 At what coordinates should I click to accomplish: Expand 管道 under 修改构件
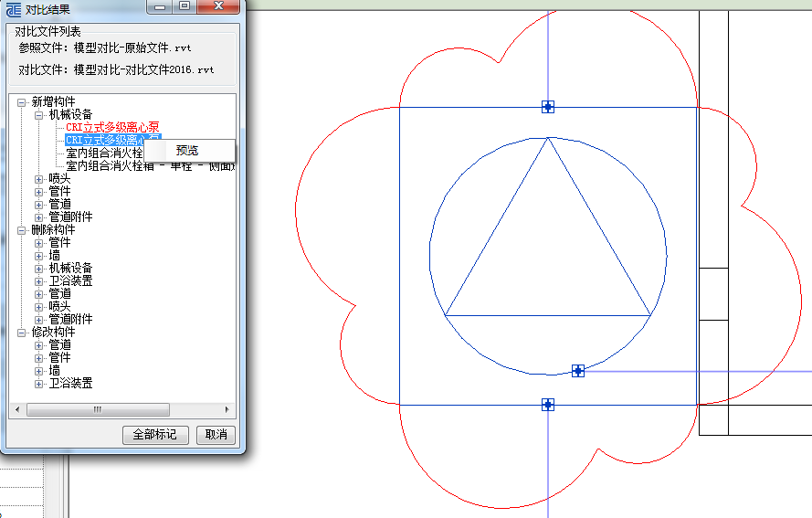39,345
